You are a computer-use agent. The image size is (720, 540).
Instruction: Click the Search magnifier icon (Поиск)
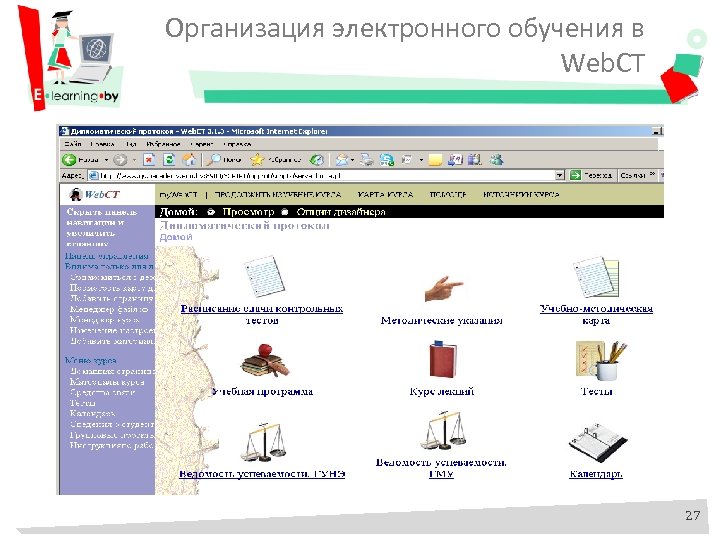[x=214, y=159]
